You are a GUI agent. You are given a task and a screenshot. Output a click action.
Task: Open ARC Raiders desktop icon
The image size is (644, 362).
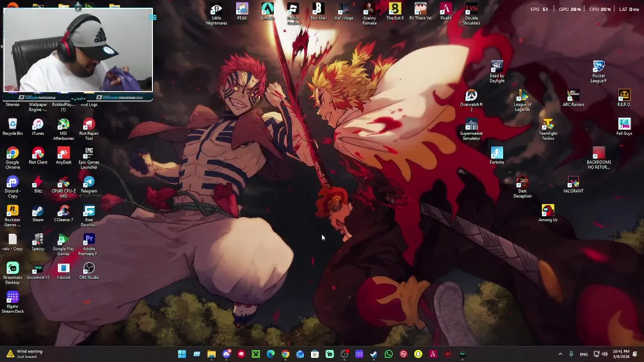click(573, 98)
